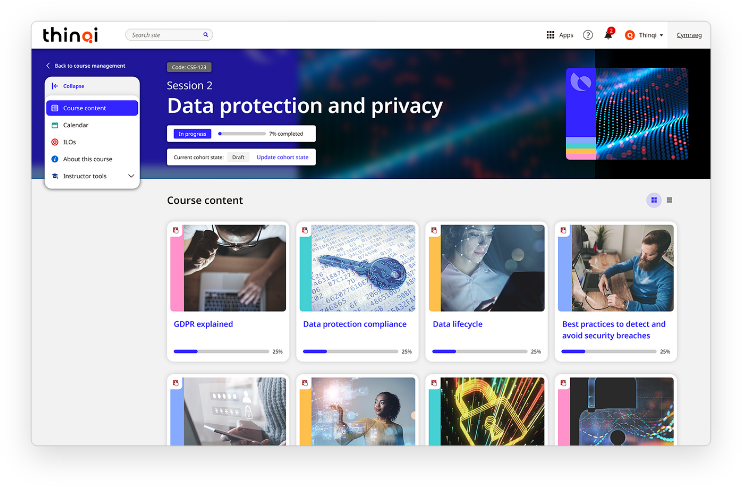Select Course content in sidebar

92,108
